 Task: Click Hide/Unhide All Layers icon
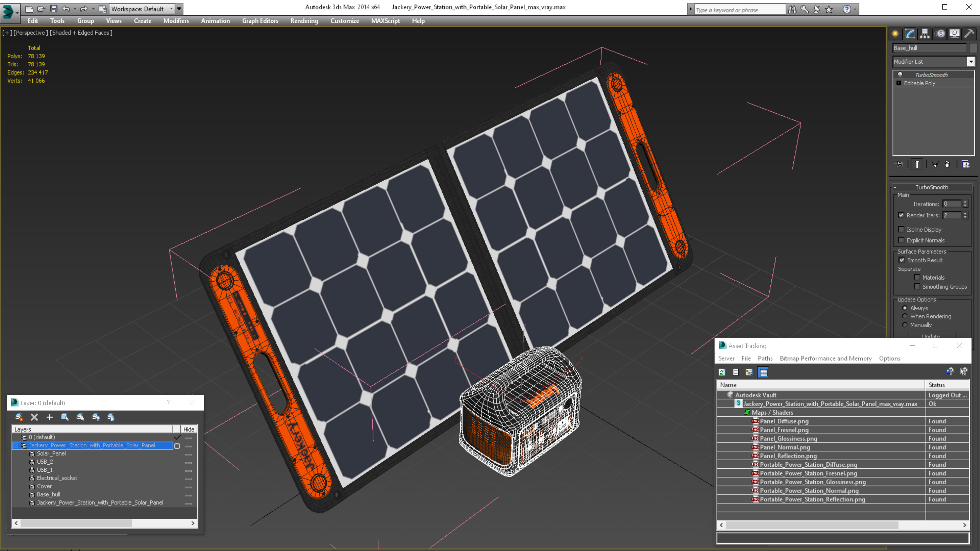pyautogui.click(x=96, y=417)
